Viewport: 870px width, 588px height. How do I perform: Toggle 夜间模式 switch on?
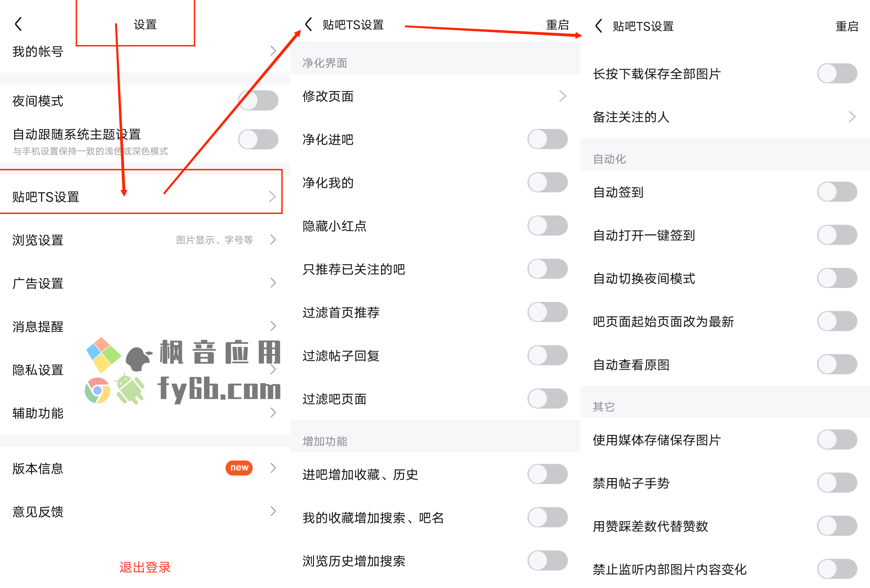click(x=258, y=100)
